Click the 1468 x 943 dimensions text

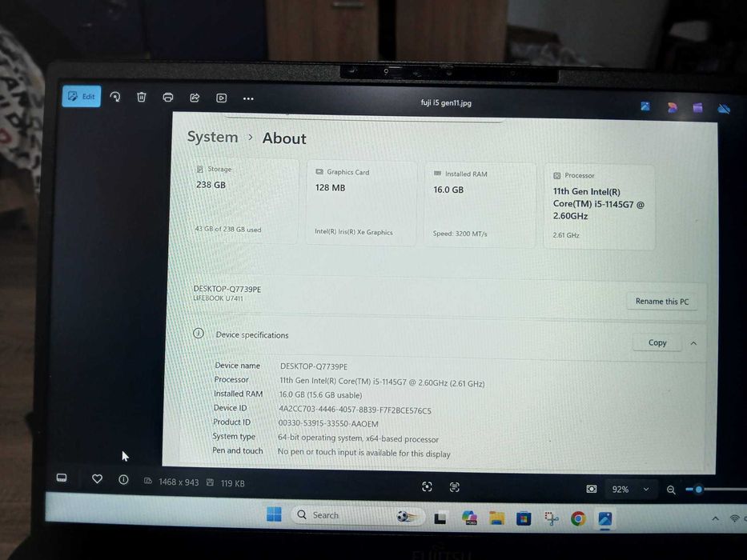(x=179, y=482)
